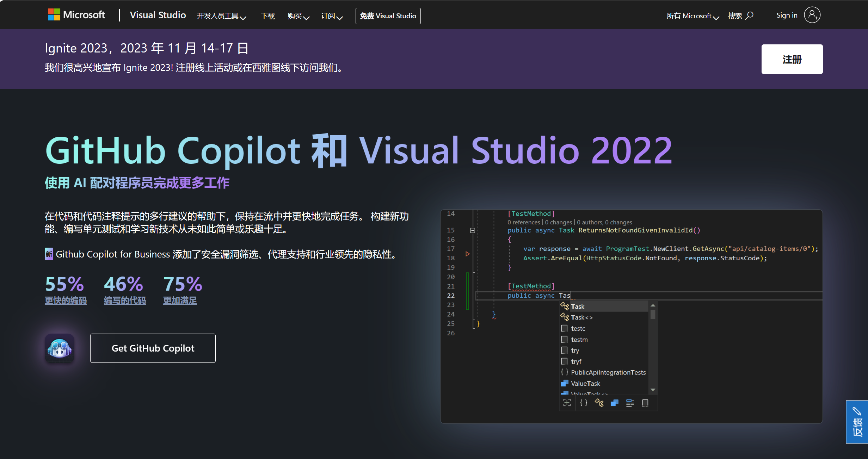Click the 注册 registration button

tap(792, 59)
